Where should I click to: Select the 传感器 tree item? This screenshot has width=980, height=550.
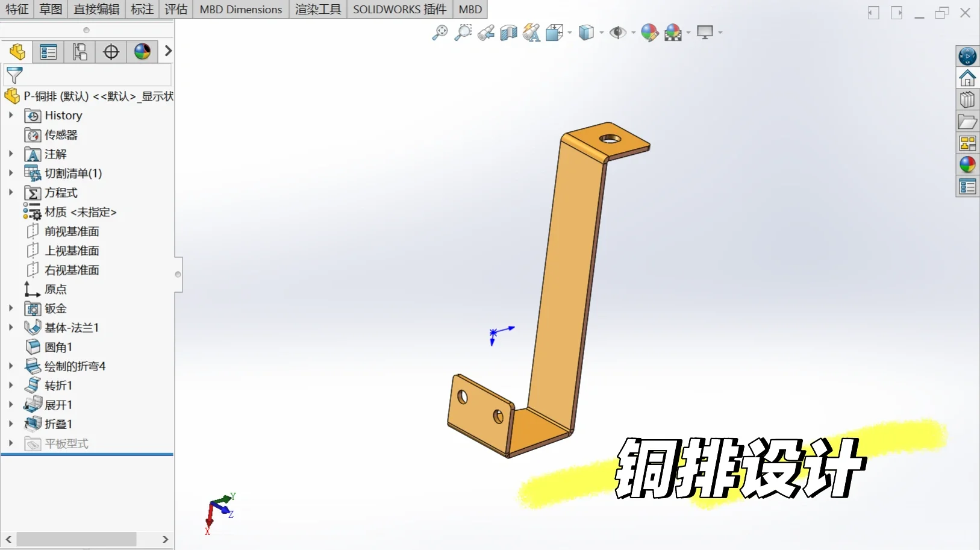[51, 135]
